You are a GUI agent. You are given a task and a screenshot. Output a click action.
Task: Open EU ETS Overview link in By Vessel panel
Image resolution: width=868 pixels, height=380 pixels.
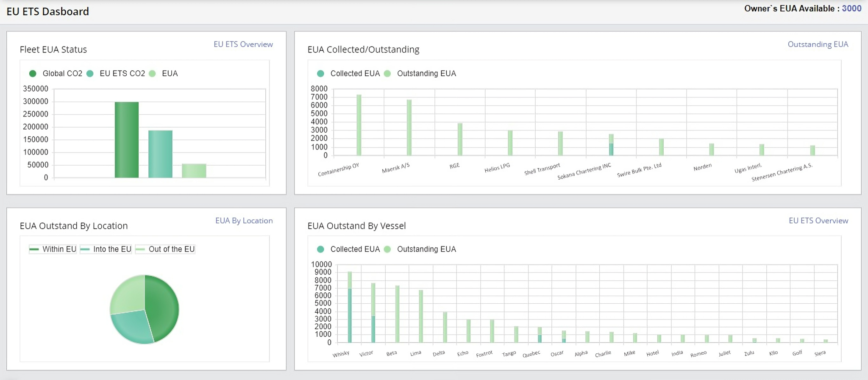(818, 221)
